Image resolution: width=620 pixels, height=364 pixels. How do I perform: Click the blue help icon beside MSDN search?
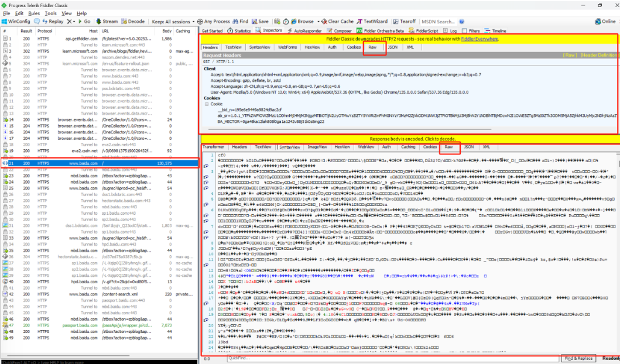[x=461, y=21]
